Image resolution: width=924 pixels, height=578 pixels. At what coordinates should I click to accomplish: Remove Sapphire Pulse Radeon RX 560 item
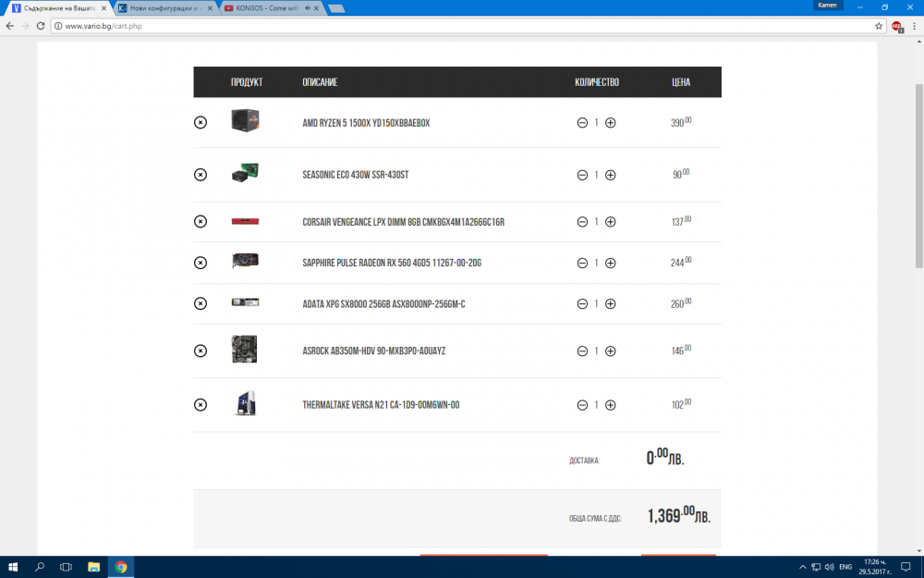pyautogui.click(x=201, y=263)
